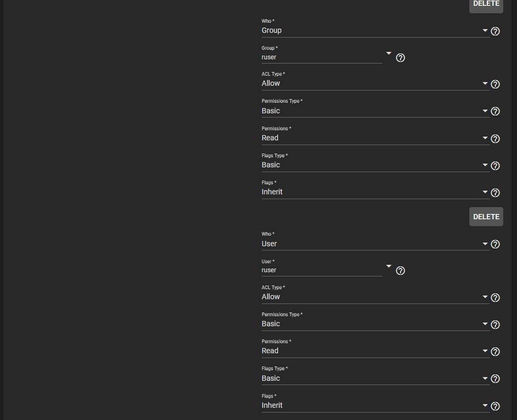Show Permissions help in User entry
This screenshot has height=420, width=517.
click(x=495, y=352)
